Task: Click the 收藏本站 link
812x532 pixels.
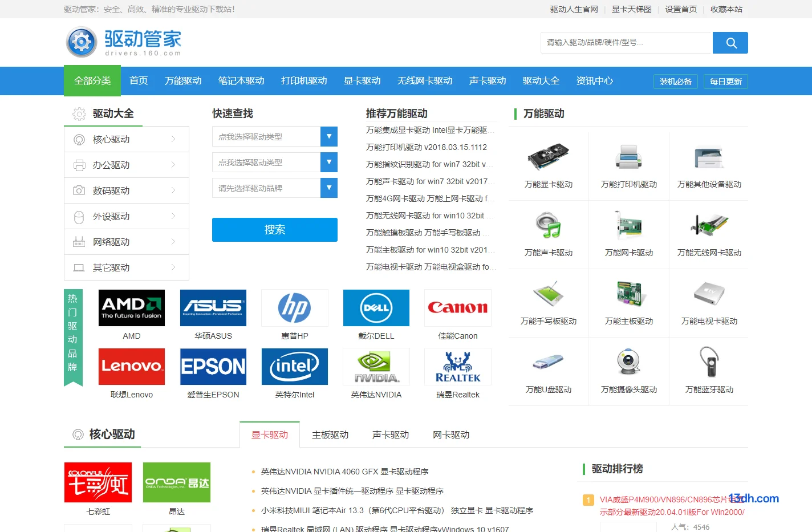Action: click(726, 9)
